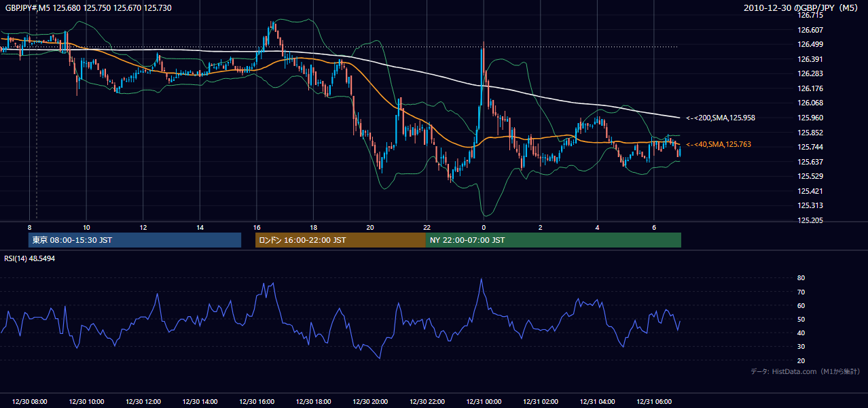Click price axis label 125.960
Screen dimensions: 868x408
pos(810,118)
